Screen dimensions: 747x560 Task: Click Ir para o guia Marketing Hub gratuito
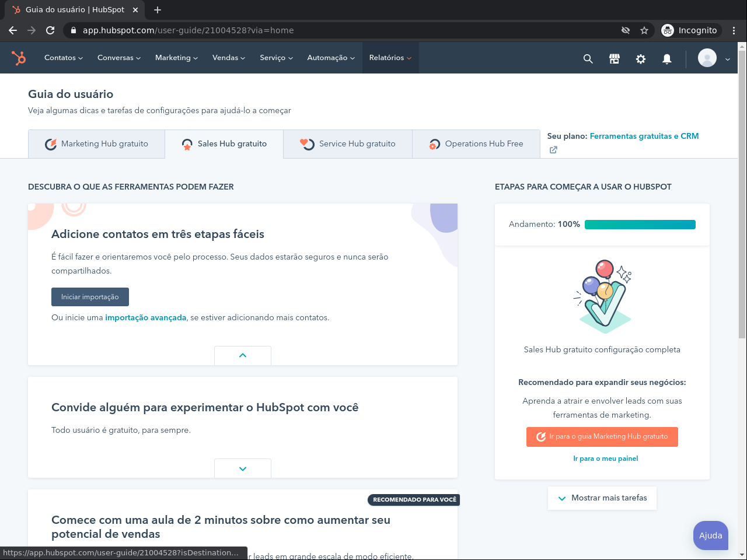pyautogui.click(x=602, y=437)
